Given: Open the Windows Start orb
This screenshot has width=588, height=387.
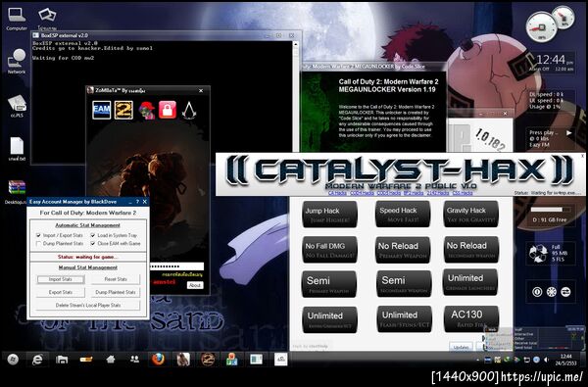Looking at the screenshot, I should [13, 360].
